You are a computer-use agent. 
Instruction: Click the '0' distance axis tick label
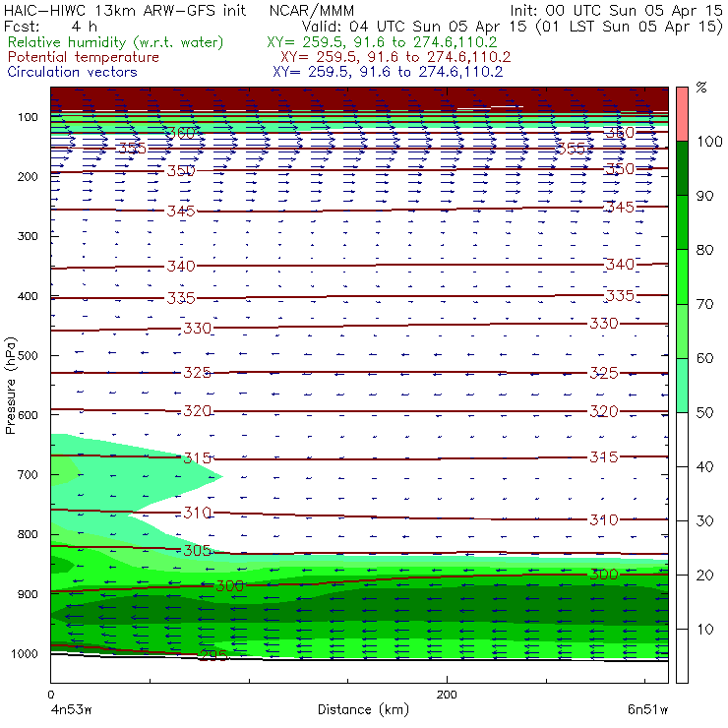point(50,695)
